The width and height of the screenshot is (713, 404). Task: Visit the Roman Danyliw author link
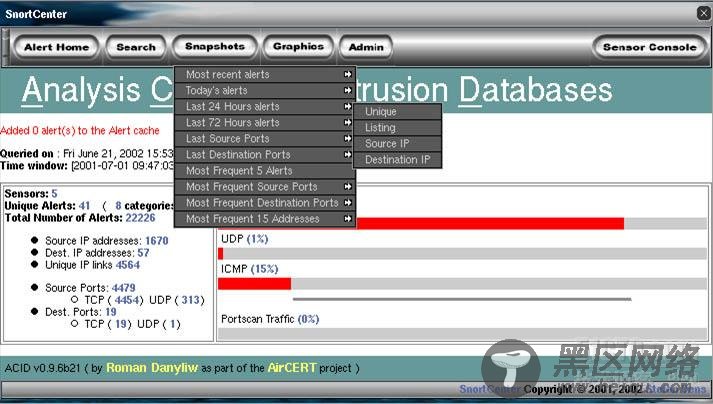tap(152, 368)
